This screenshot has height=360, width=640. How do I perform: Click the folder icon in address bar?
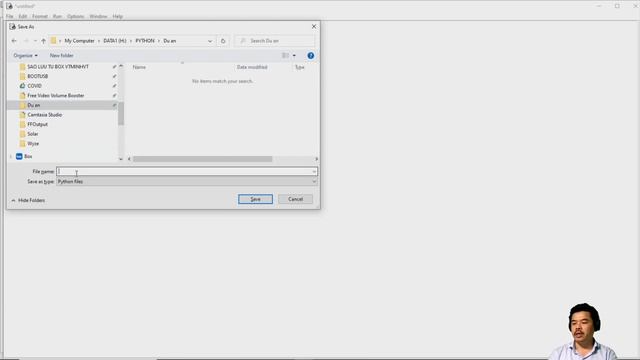(53, 41)
